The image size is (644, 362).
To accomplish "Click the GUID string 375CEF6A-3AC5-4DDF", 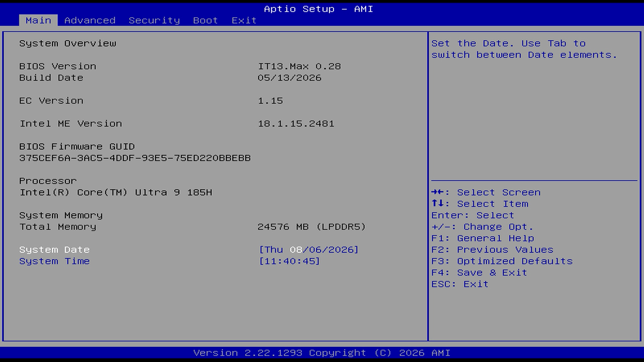I will click(x=135, y=158).
